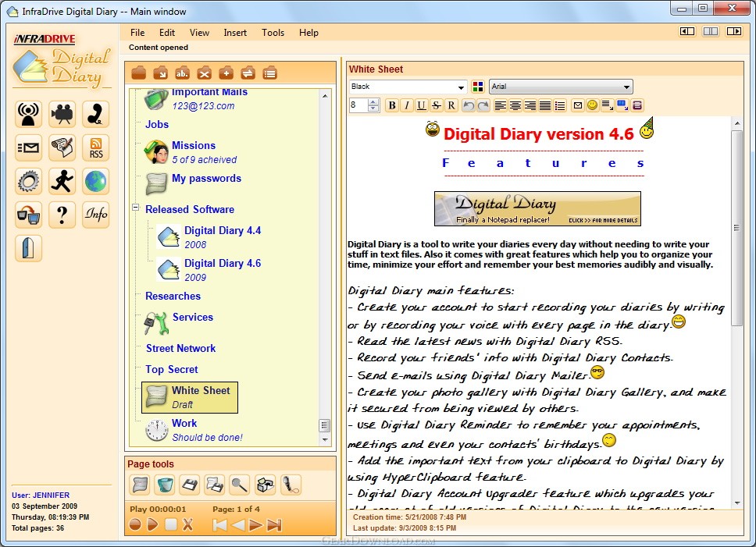Click the R format button
This screenshot has width=756, height=547.
[451, 105]
